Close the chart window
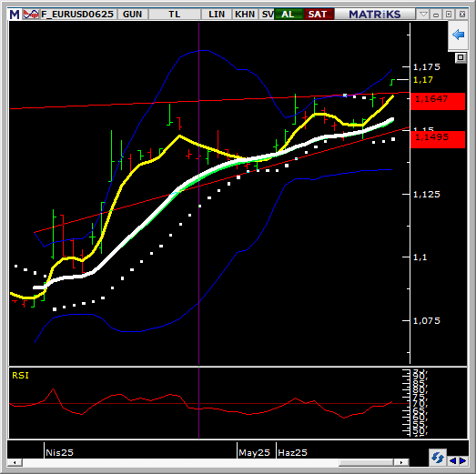The height and width of the screenshot is (474, 476). tap(462, 15)
